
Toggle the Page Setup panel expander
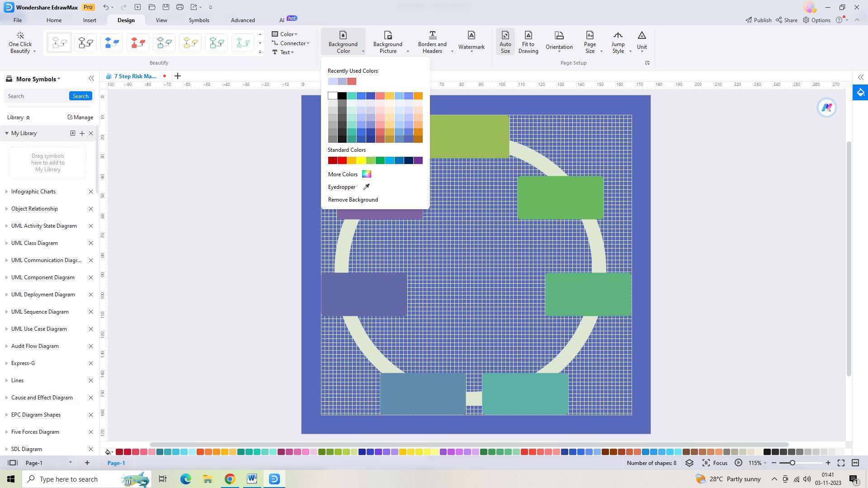click(x=647, y=62)
